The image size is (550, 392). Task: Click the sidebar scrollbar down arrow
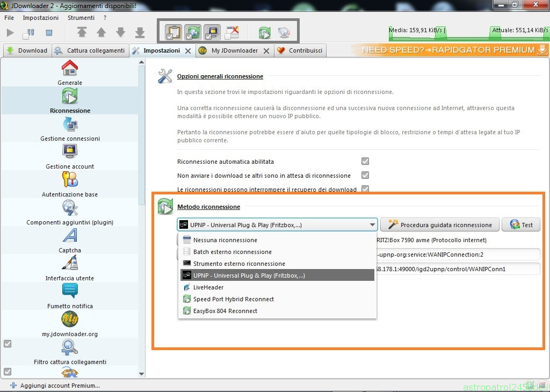pyautogui.click(x=142, y=374)
